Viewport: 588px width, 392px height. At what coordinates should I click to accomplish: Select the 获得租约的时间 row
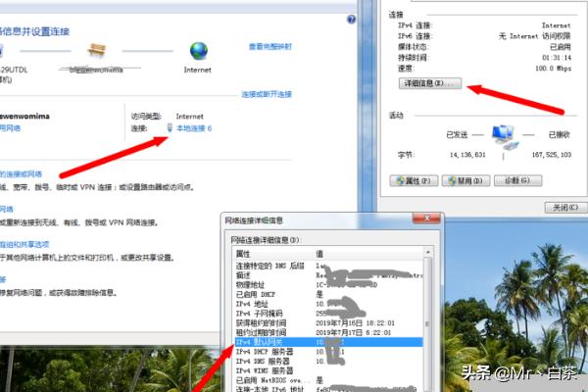coord(328,323)
